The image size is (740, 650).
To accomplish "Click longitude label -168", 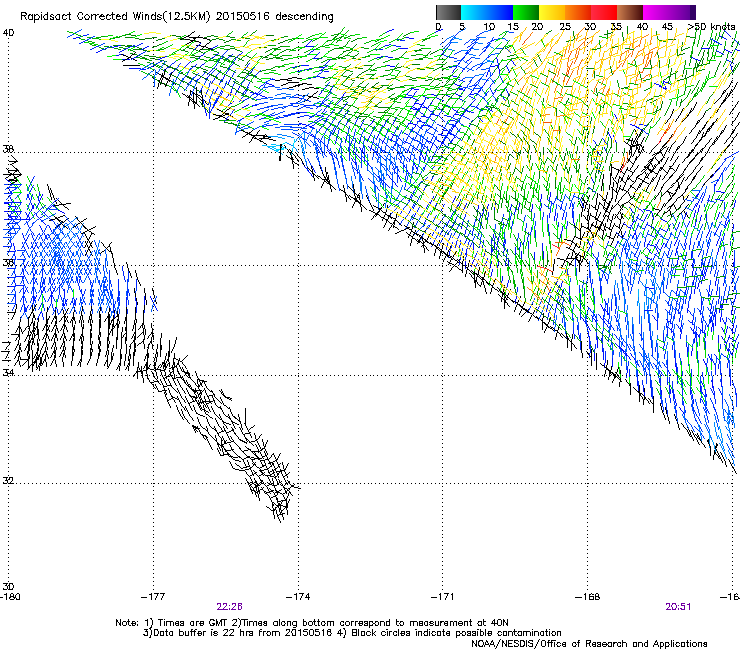I will pyautogui.click(x=588, y=596).
